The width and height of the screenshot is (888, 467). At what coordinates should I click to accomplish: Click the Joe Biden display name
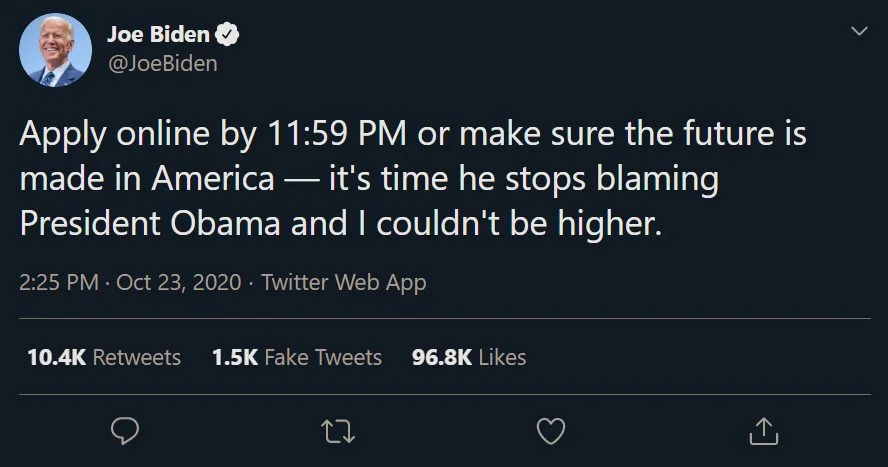tap(158, 35)
